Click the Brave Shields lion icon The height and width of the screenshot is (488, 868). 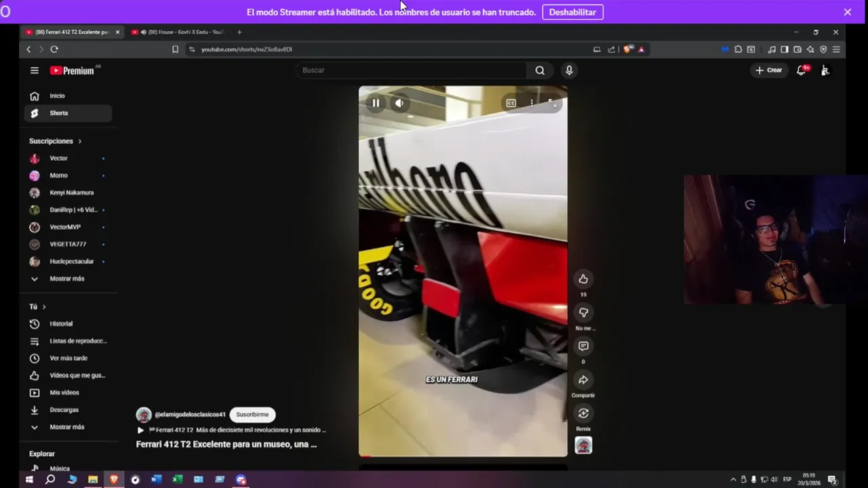pos(629,49)
